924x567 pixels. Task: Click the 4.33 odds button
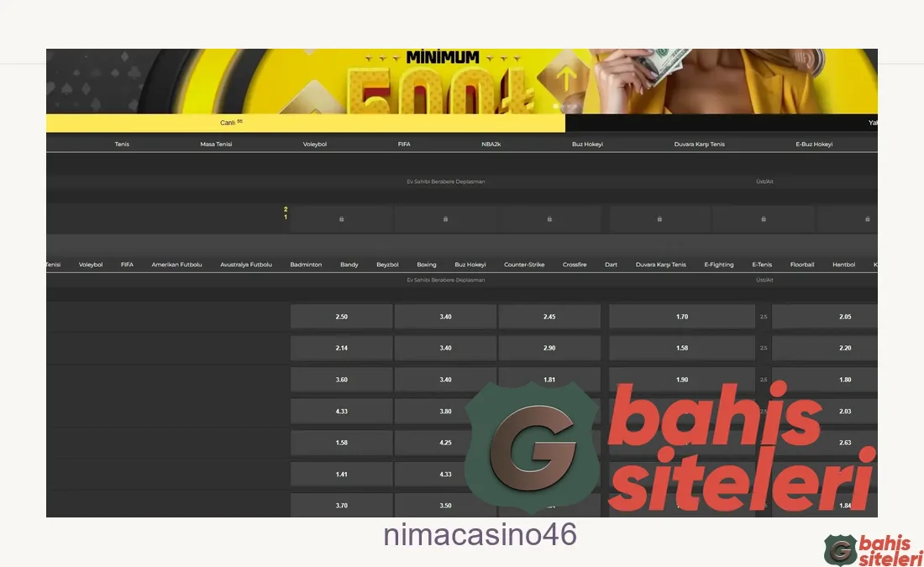click(341, 411)
